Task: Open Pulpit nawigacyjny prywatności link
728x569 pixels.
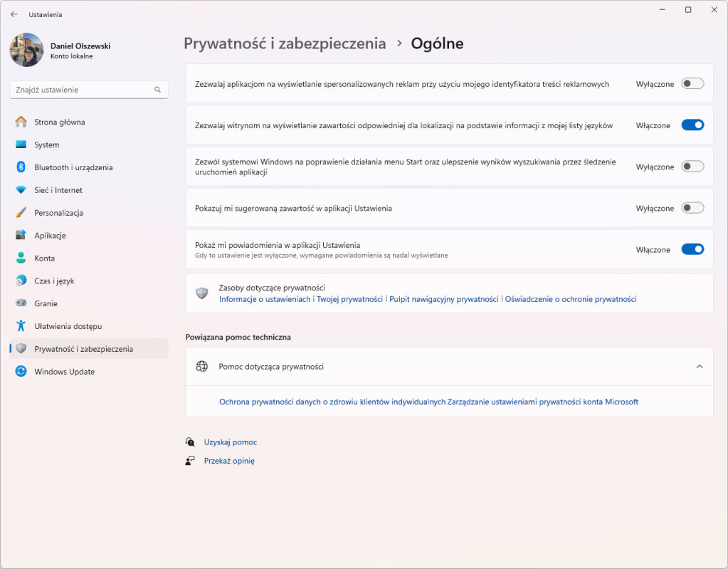Action: pos(443,299)
